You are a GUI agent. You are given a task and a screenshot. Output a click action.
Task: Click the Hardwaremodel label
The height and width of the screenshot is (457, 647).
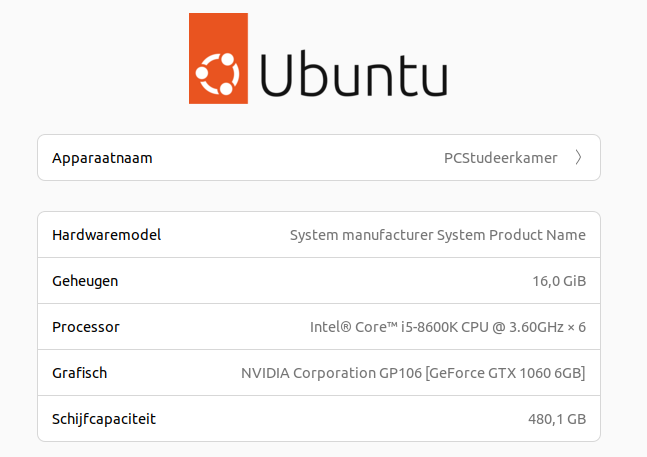[x=106, y=235]
